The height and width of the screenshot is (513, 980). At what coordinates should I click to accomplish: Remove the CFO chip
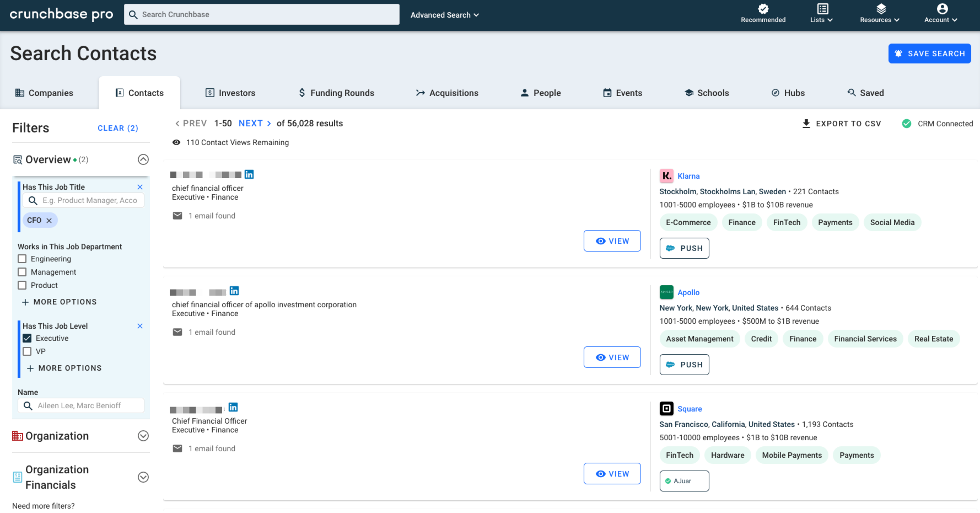[49, 221]
